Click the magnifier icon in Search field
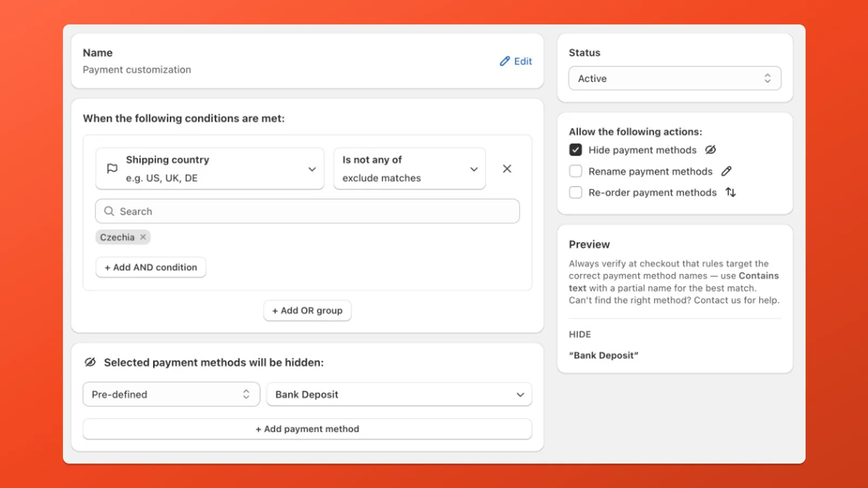 (109, 211)
